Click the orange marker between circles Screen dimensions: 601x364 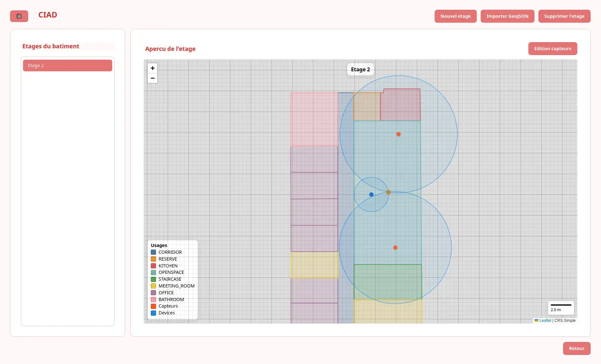389,193
